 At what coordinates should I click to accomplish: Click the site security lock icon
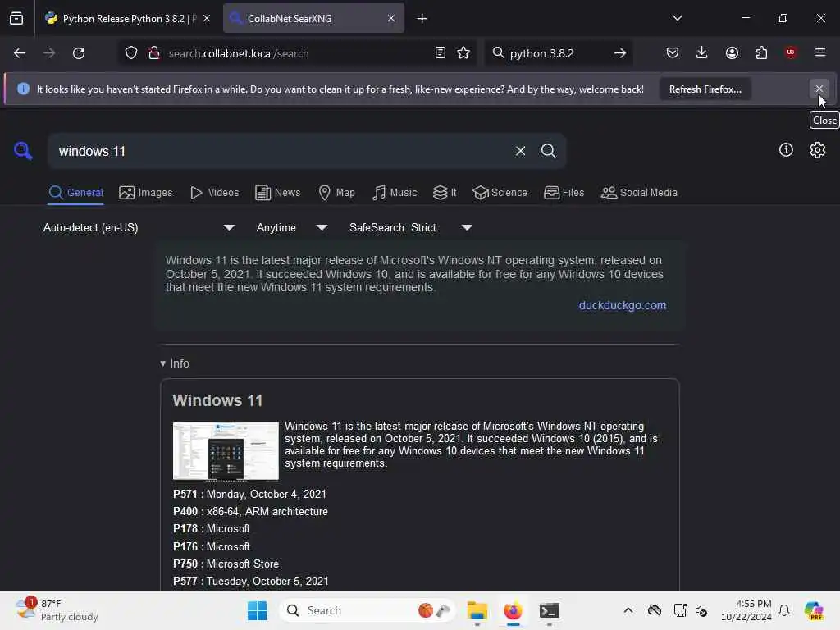(x=154, y=53)
